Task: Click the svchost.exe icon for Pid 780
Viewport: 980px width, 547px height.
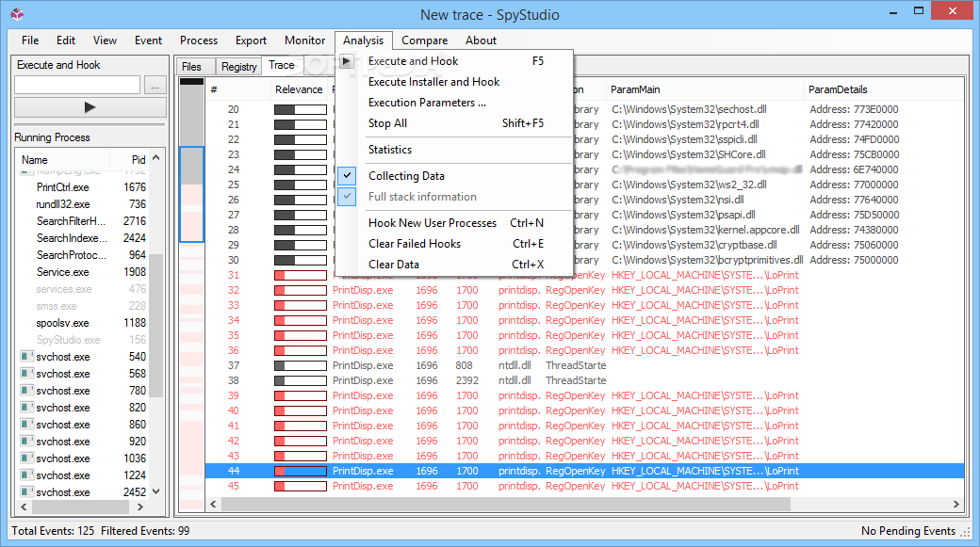Action: [26, 391]
